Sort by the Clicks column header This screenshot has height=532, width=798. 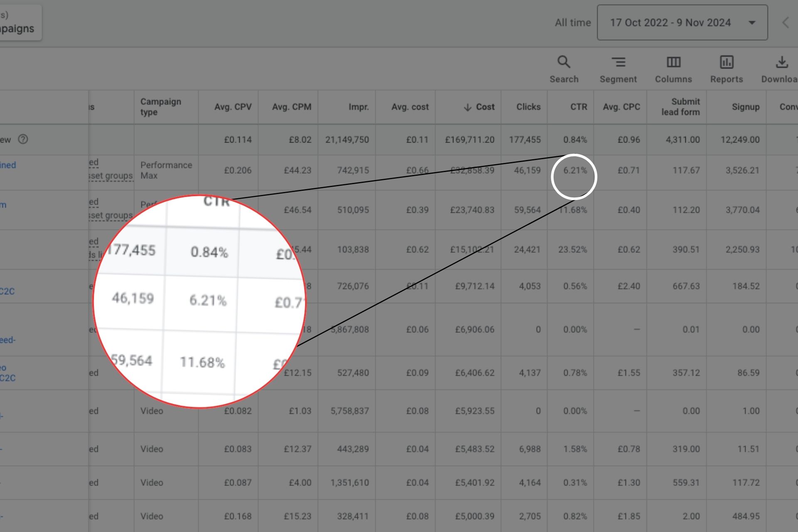click(x=528, y=107)
